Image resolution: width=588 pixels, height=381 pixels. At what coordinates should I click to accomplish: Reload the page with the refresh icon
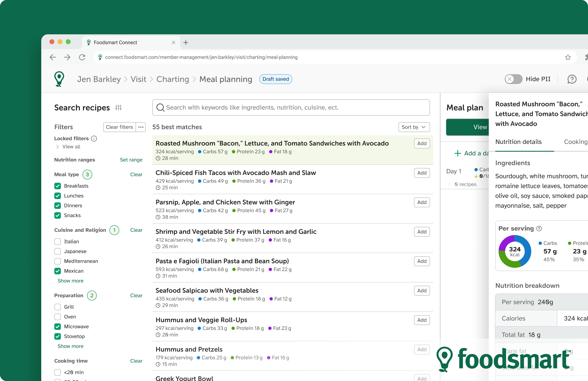pos(82,57)
